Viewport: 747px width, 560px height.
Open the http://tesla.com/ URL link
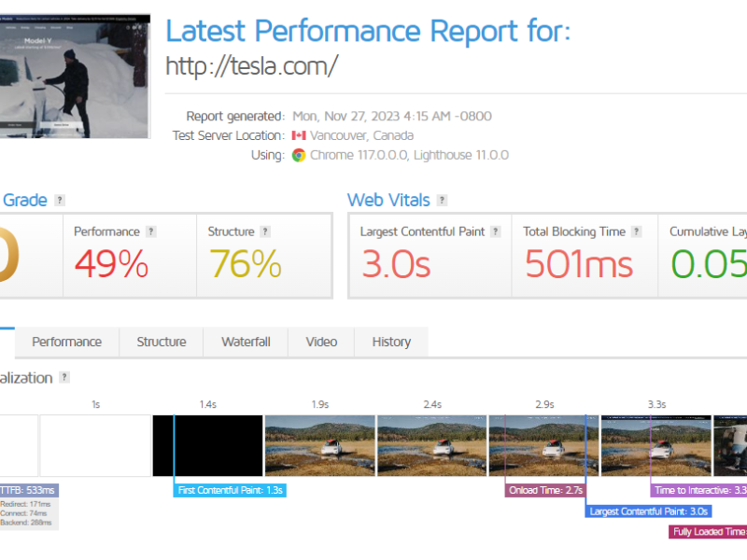[x=251, y=66]
